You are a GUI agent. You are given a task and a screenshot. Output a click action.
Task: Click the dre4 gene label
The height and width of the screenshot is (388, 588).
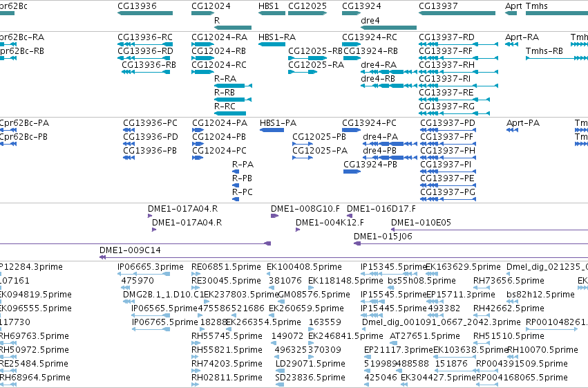[x=370, y=20]
